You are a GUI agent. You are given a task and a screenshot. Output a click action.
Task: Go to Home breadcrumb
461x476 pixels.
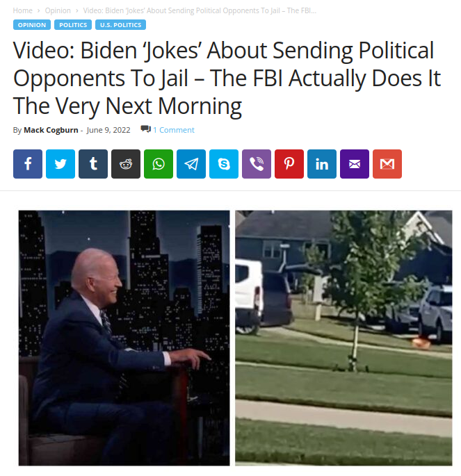[23, 10]
